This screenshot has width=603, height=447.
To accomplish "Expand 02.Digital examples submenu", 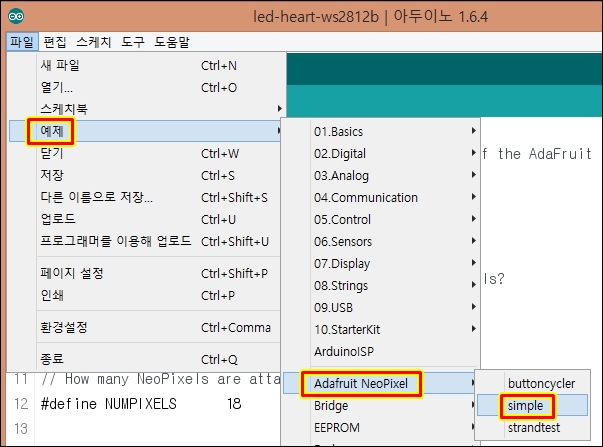I will click(381, 153).
